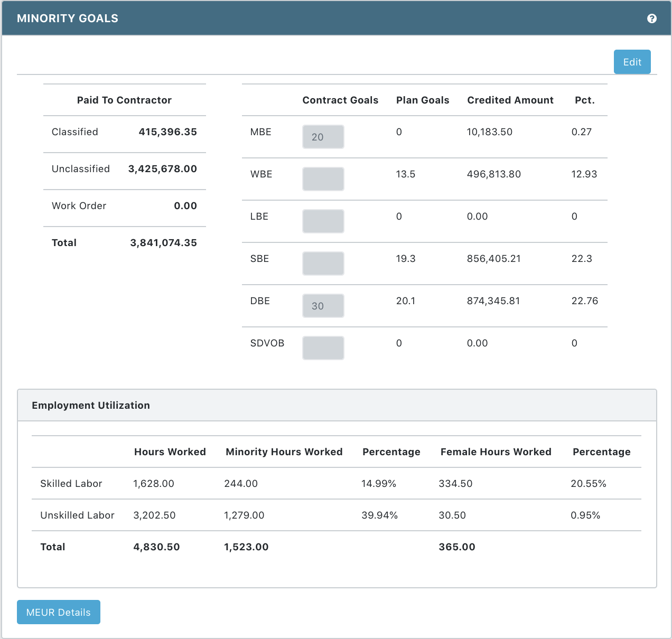The image size is (672, 639).
Task: Click the Paid To Contractor heading
Action: 124,100
